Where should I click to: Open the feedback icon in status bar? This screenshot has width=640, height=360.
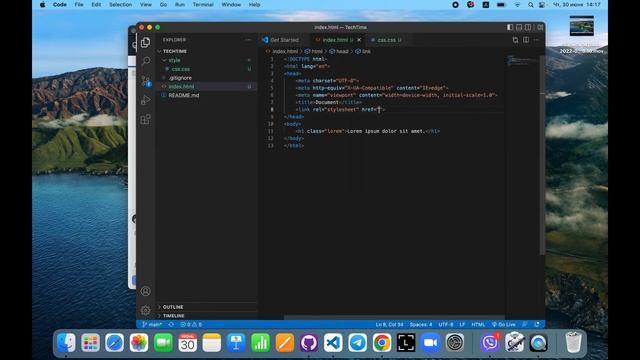coord(525,324)
